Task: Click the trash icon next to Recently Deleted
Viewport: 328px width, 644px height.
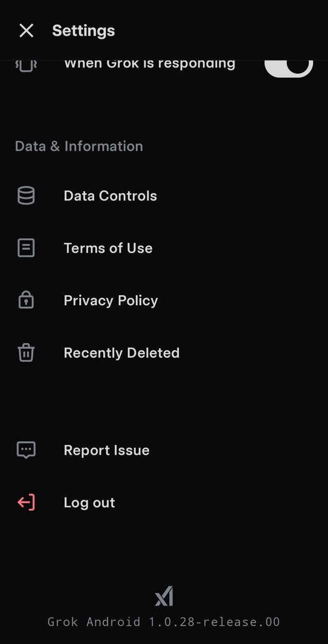Action: 26,352
